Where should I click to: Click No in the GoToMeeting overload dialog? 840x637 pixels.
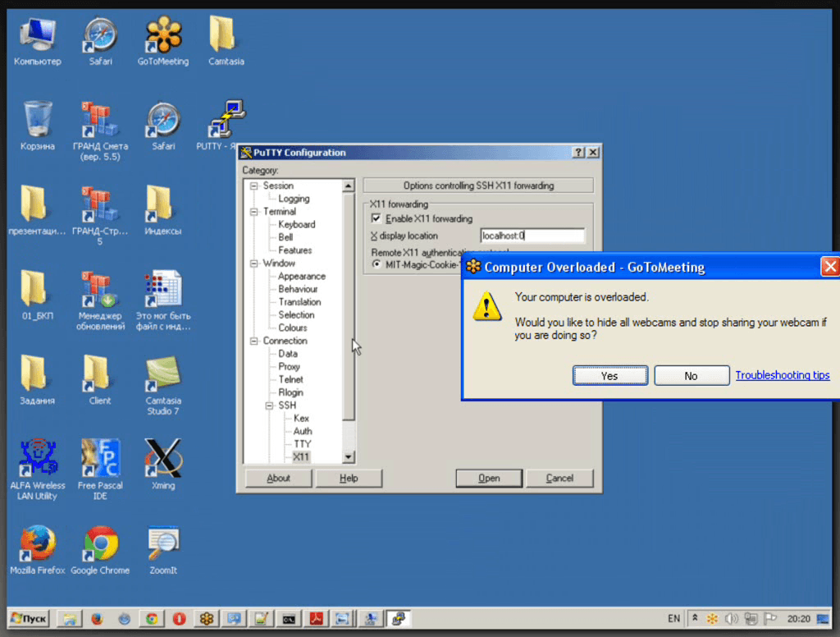pos(692,375)
